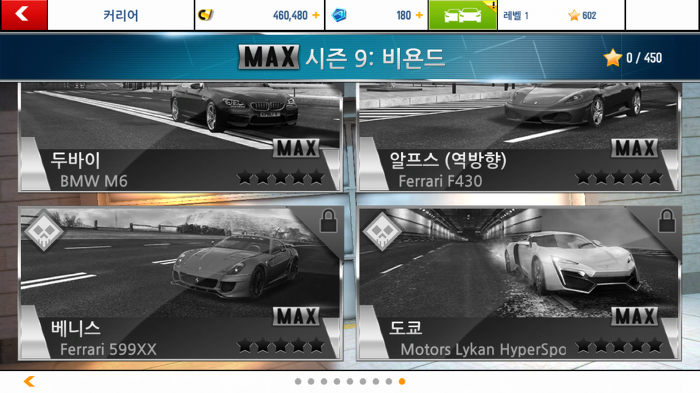Image resolution: width=700 pixels, height=393 pixels.
Task: Open the 베니스 Ferrari 599XX race card
Action: (180, 283)
